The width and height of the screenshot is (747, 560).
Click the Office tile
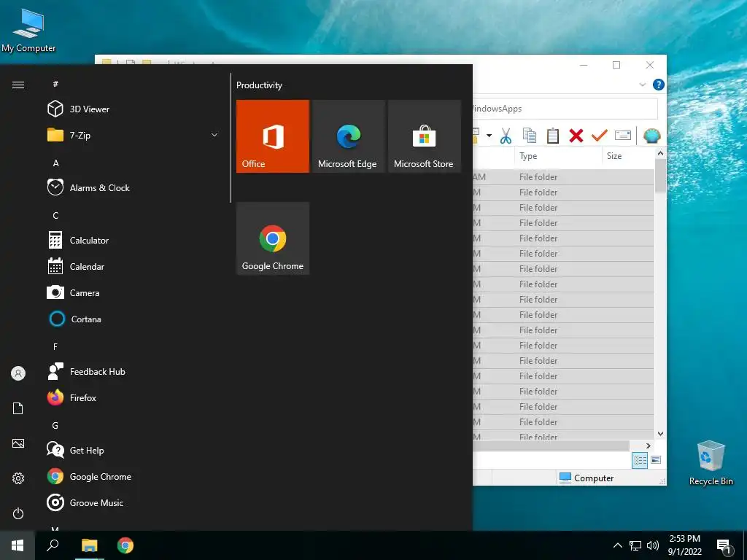pos(273,136)
